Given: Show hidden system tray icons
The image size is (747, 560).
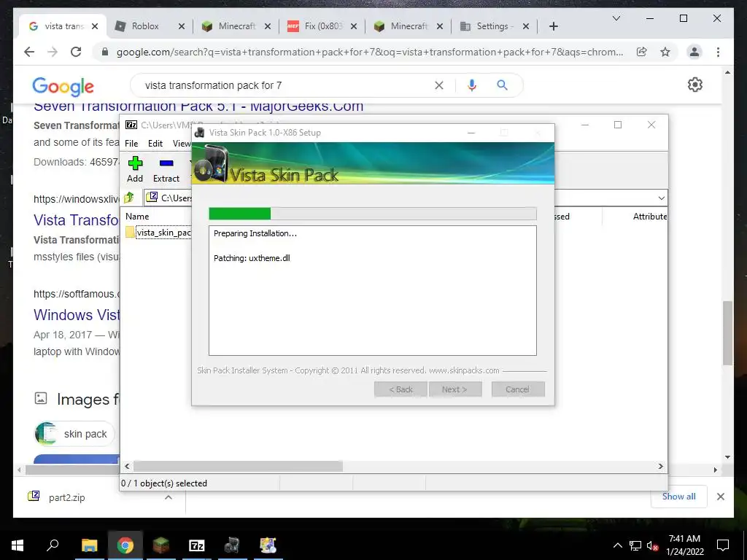Looking at the screenshot, I should point(617,545).
